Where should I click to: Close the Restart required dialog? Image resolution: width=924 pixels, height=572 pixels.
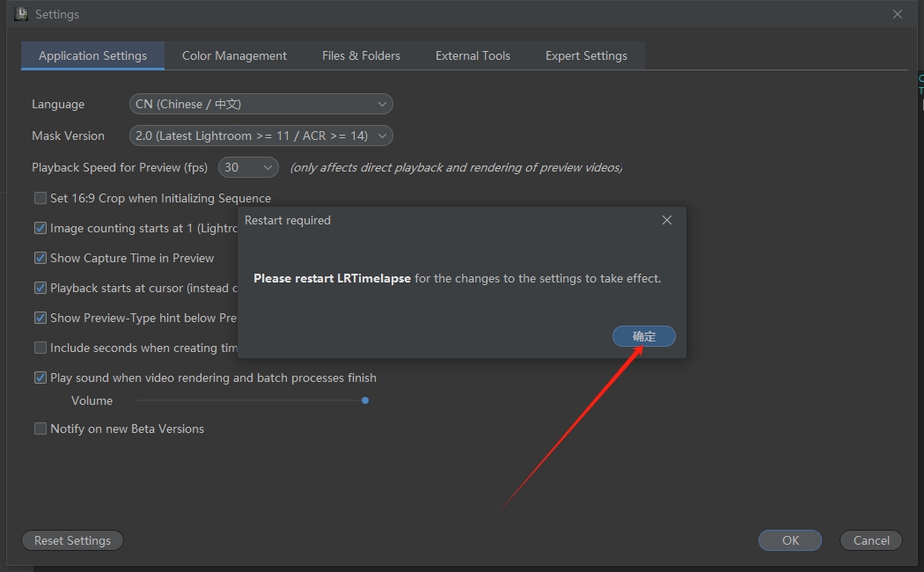click(x=666, y=220)
